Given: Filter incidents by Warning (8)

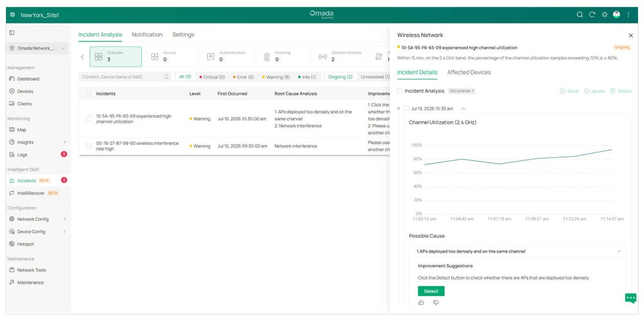Looking at the screenshot, I should [x=276, y=77].
